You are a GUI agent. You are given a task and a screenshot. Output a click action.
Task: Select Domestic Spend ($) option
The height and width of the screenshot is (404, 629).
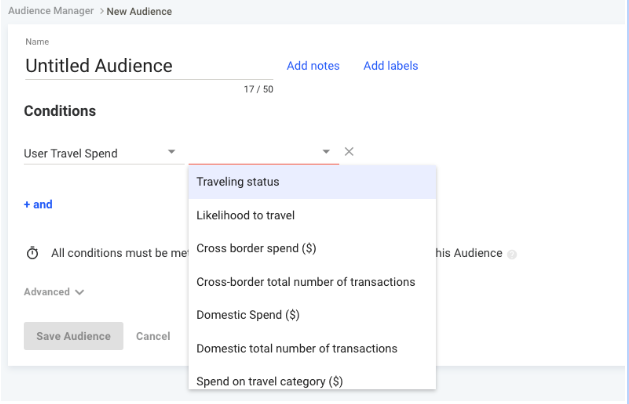(x=312, y=315)
